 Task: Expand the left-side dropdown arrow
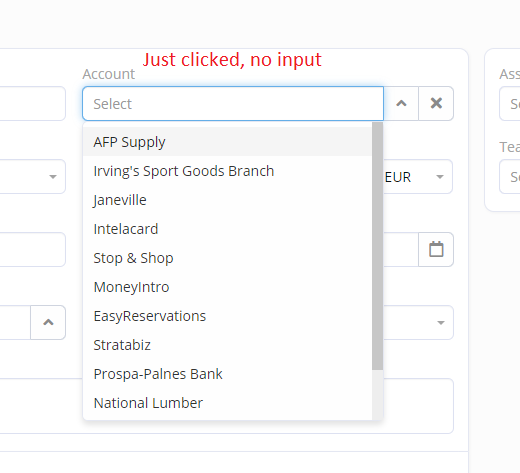(53, 177)
